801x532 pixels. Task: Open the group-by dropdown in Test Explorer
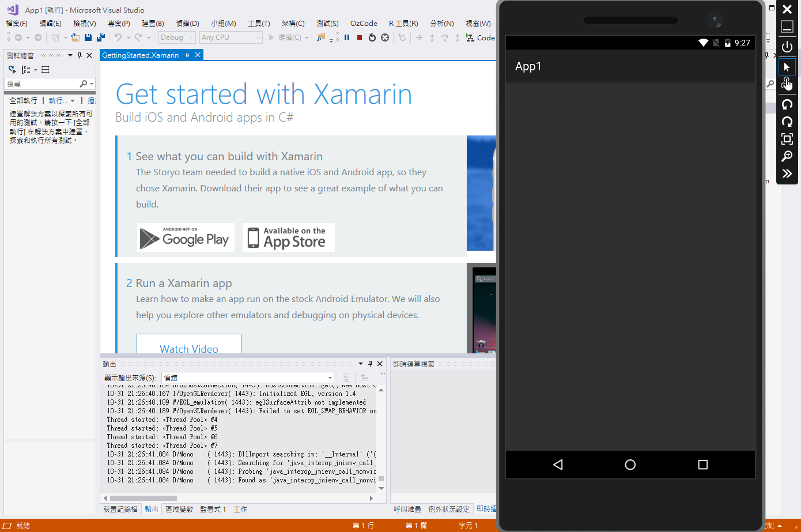point(36,70)
